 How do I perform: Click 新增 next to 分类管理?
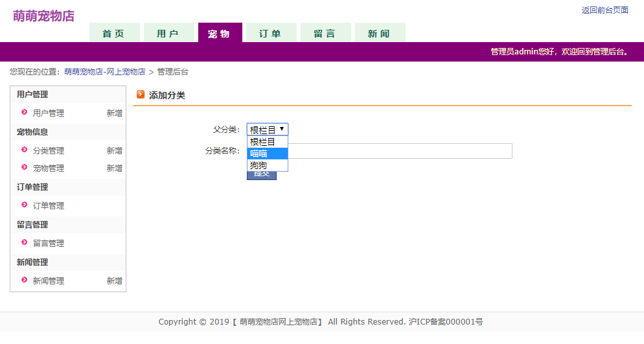point(115,151)
